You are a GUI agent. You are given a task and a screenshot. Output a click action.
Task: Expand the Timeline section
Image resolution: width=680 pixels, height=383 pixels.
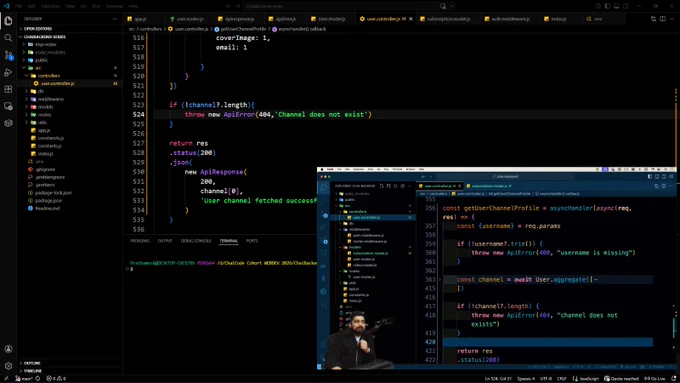(x=69, y=371)
